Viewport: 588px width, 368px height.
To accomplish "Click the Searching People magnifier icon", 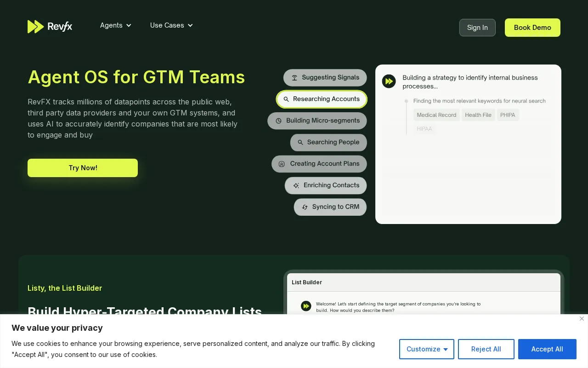I will coord(300,143).
